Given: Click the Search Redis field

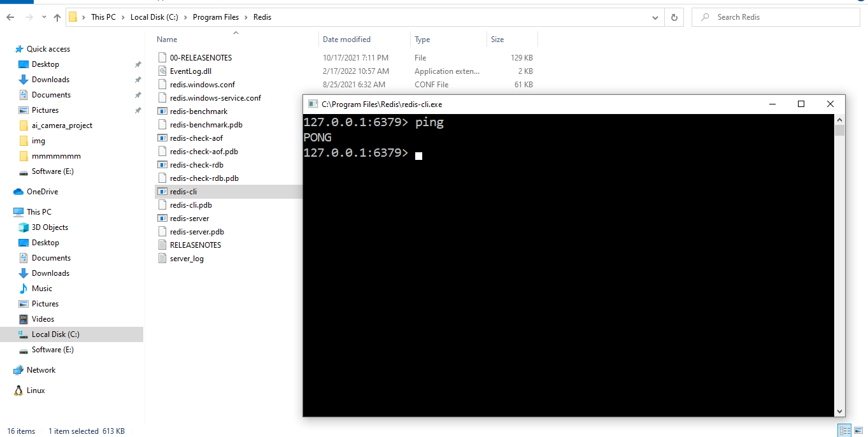Looking at the screenshot, I should (x=776, y=17).
